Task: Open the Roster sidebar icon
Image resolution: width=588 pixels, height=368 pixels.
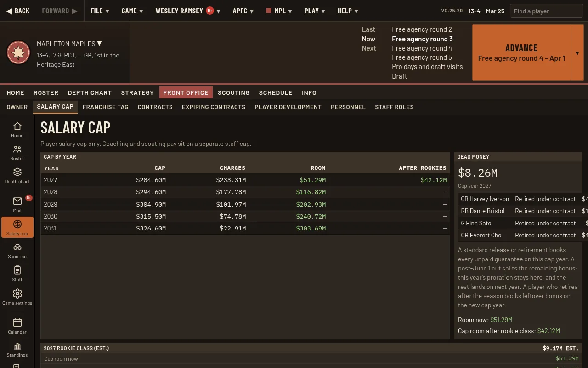Action: [17, 153]
